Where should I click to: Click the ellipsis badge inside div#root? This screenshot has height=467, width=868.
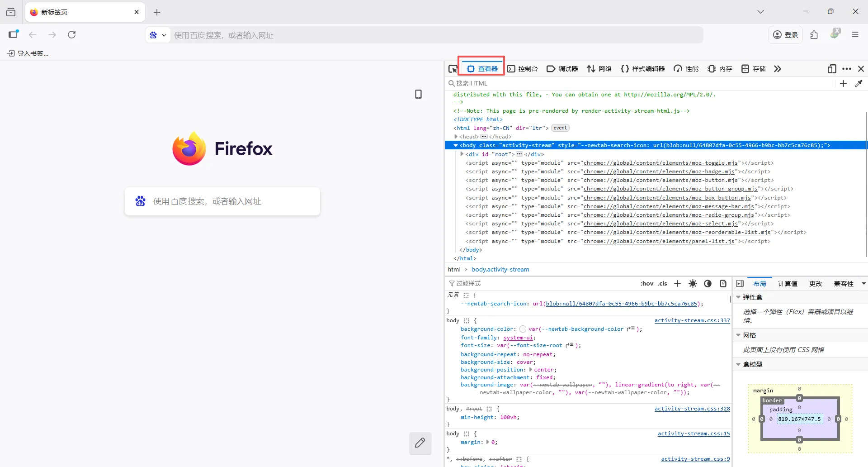519,154
